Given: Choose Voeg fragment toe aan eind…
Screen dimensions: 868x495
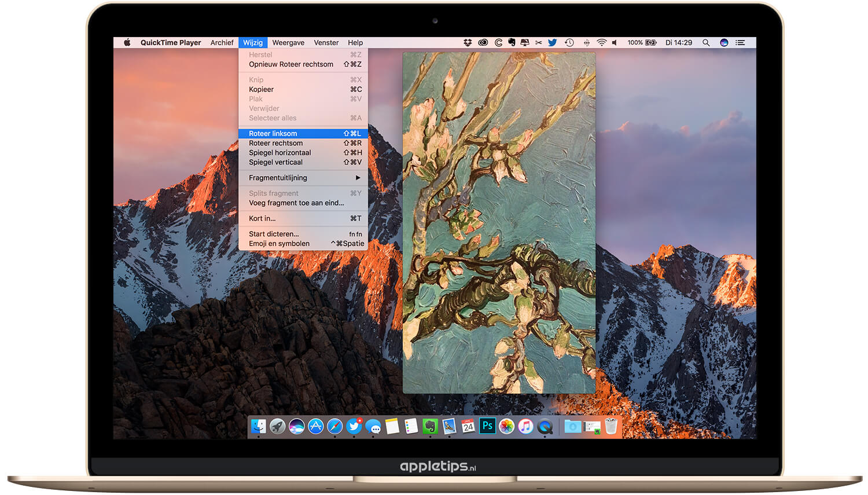Looking at the screenshot, I should tap(303, 203).
